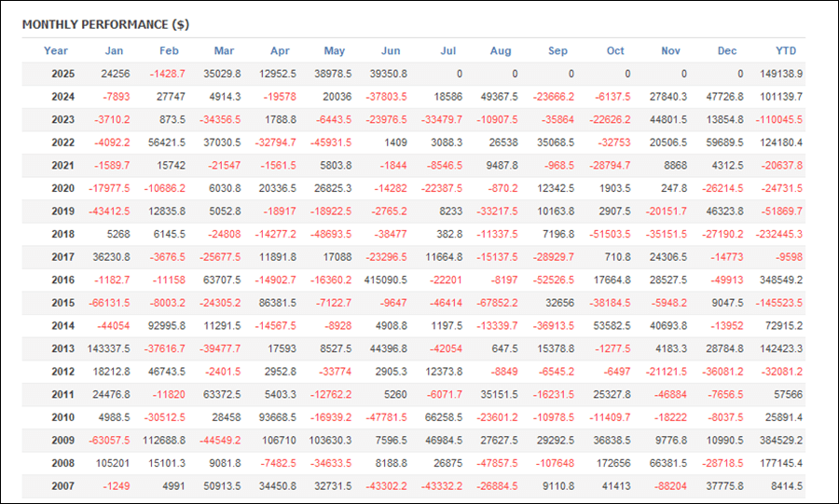Click the Jul column header

(447, 51)
